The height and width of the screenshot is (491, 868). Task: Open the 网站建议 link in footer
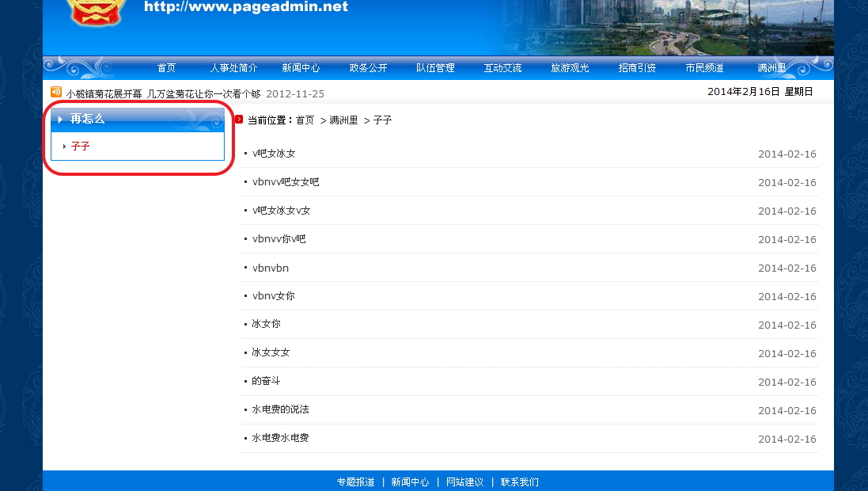[x=464, y=481]
